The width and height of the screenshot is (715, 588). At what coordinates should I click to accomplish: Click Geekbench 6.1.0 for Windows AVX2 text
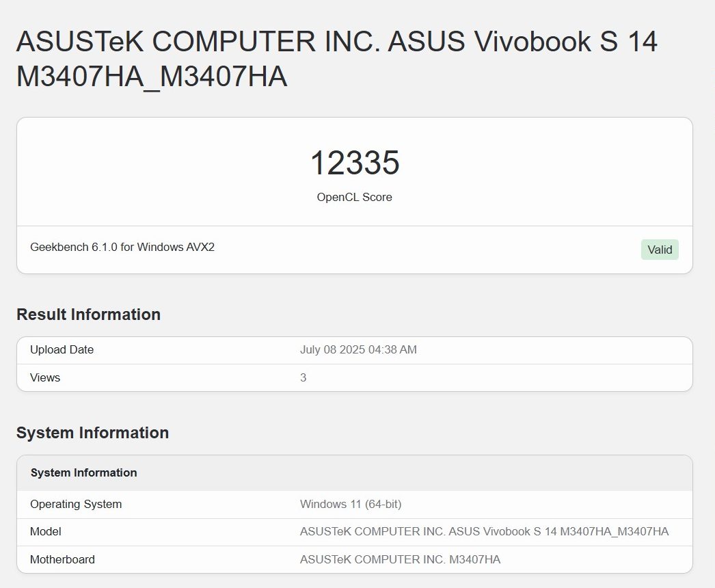[x=122, y=247]
